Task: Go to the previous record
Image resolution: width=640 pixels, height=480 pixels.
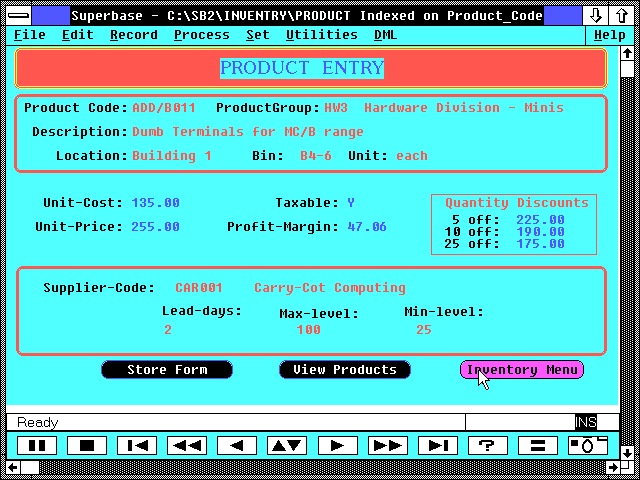Action: pyautogui.click(x=237, y=445)
